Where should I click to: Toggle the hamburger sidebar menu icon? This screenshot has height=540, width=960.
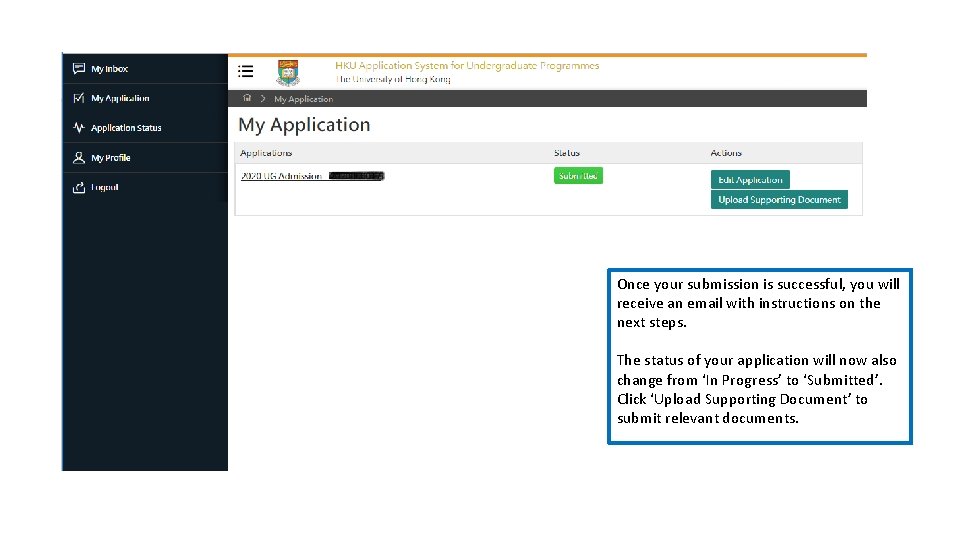pos(246,72)
